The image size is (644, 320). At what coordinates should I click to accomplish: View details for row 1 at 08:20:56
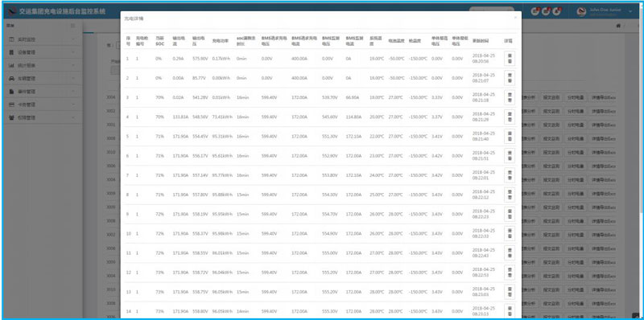[510, 59]
